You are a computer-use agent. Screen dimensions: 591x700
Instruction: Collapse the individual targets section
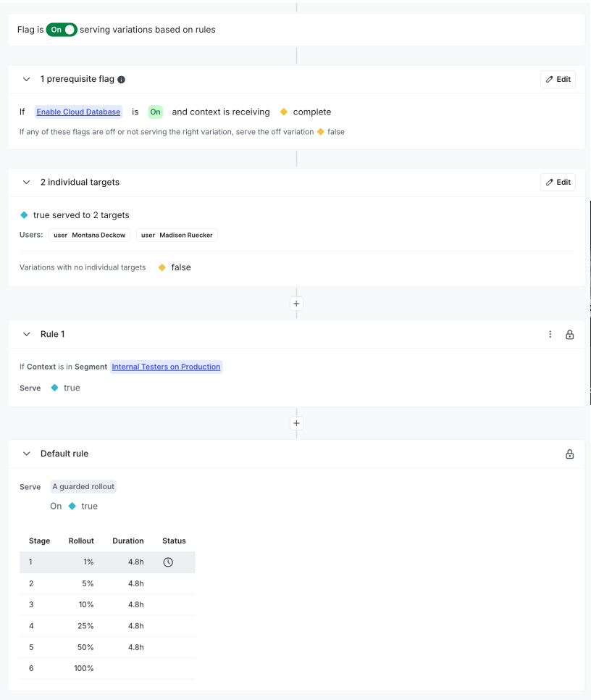click(27, 183)
